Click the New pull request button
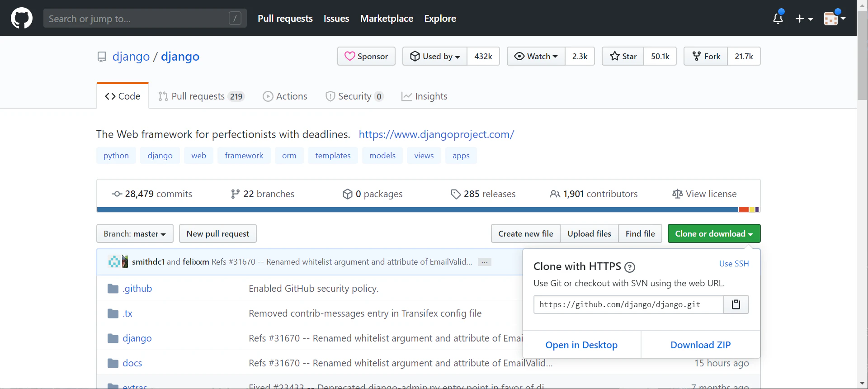868x389 pixels. [x=218, y=233]
